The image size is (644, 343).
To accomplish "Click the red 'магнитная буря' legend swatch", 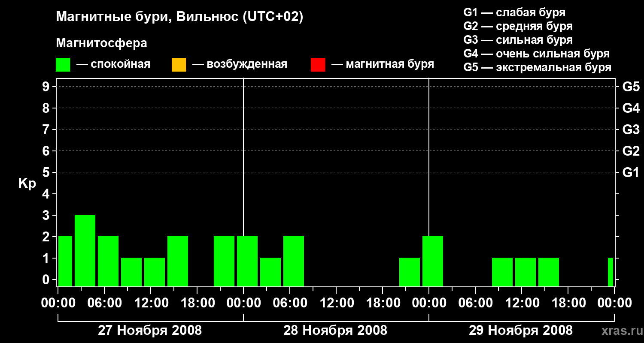I will pyautogui.click(x=318, y=65).
